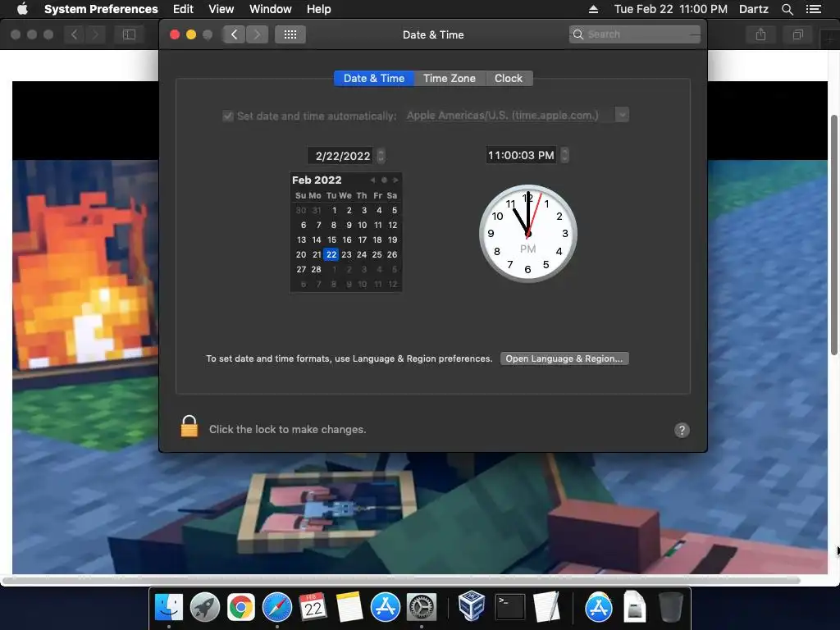Open help with question mark button

pyautogui.click(x=682, y=430)
